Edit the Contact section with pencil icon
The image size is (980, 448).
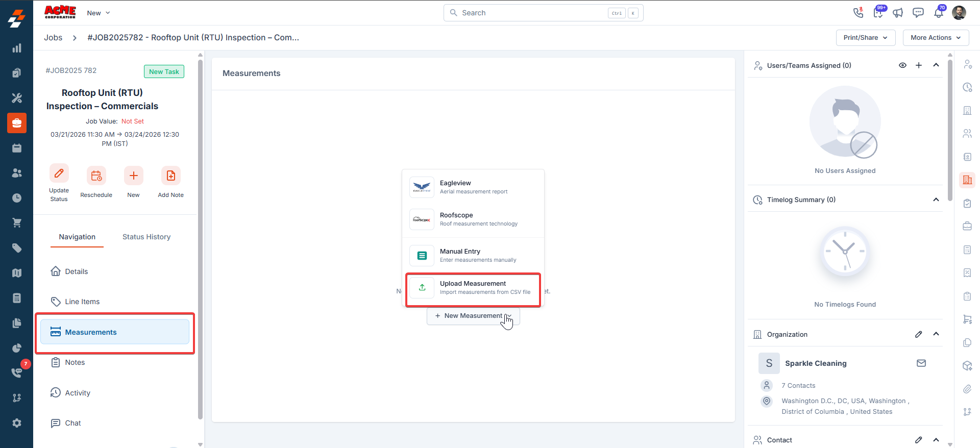point(919,440)
